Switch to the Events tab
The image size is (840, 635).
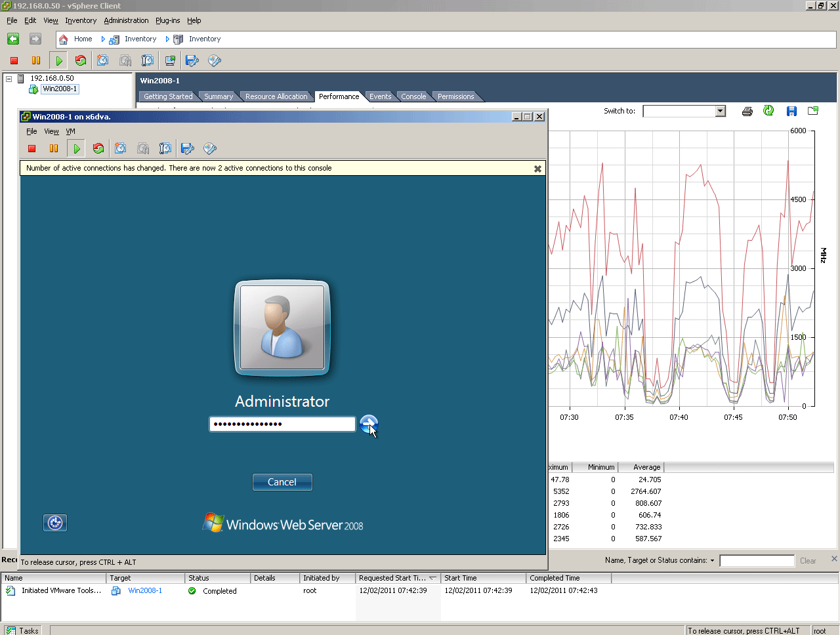coord(380,97)
